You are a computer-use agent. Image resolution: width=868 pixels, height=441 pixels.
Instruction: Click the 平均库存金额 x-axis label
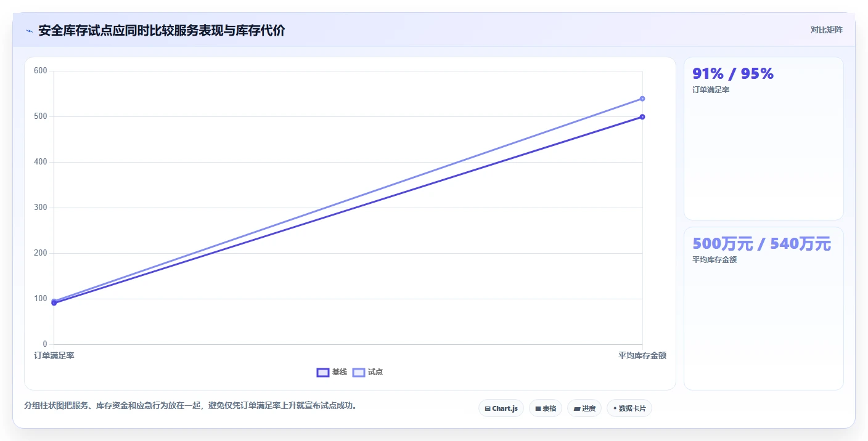(x=642, y=355)
